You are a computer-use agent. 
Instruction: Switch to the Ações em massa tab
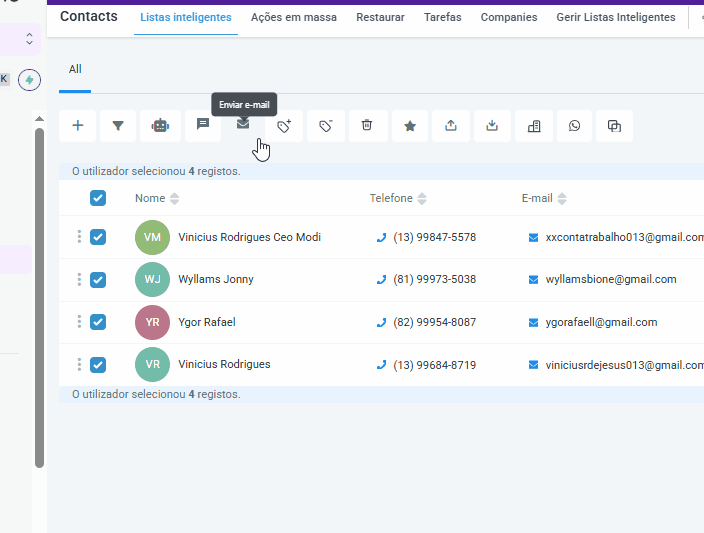(293, 17)
